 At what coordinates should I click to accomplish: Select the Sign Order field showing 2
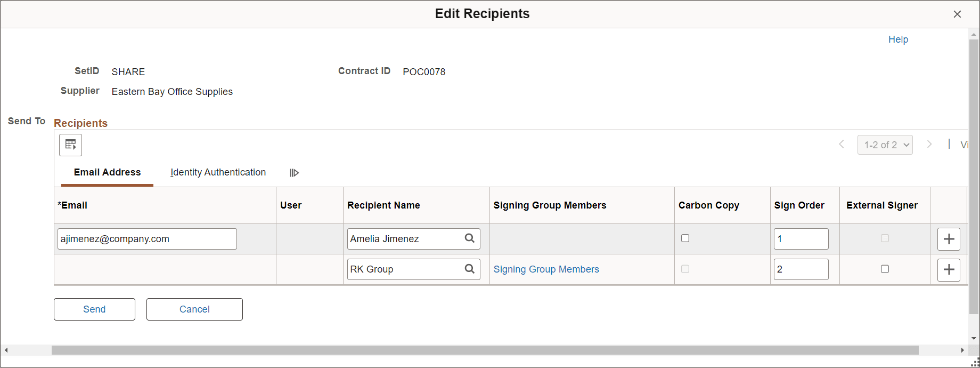[801, 269]
